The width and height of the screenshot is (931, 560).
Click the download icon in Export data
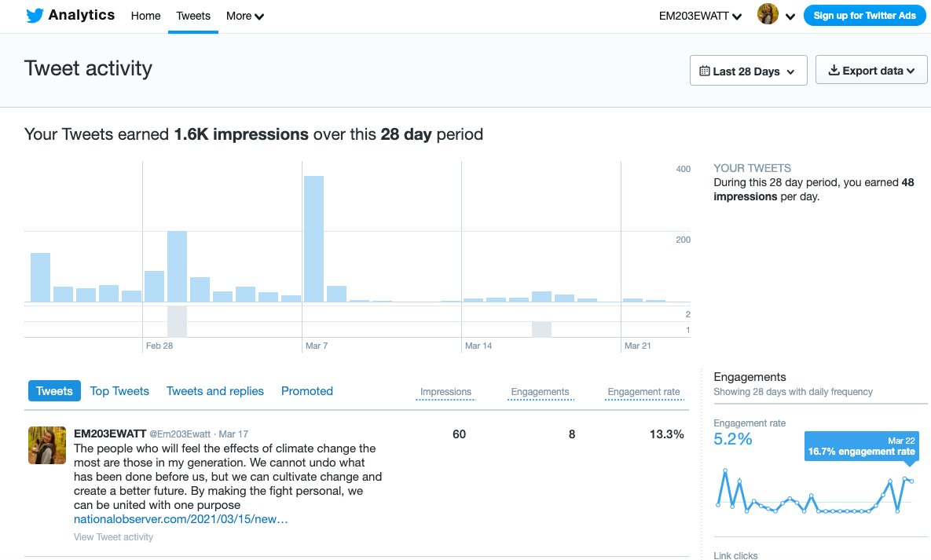click(834, 70)
